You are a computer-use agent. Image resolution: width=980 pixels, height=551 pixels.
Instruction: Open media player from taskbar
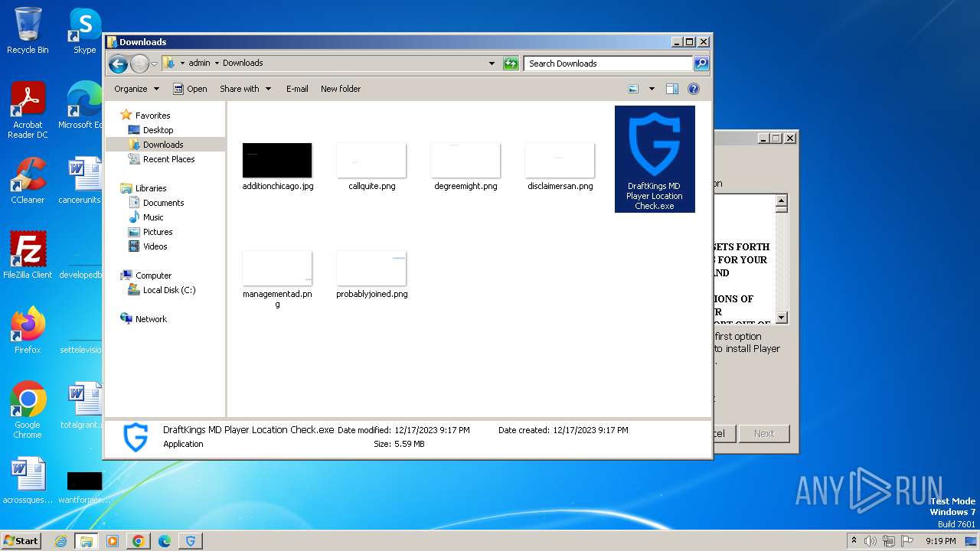(x=113, y=541)
